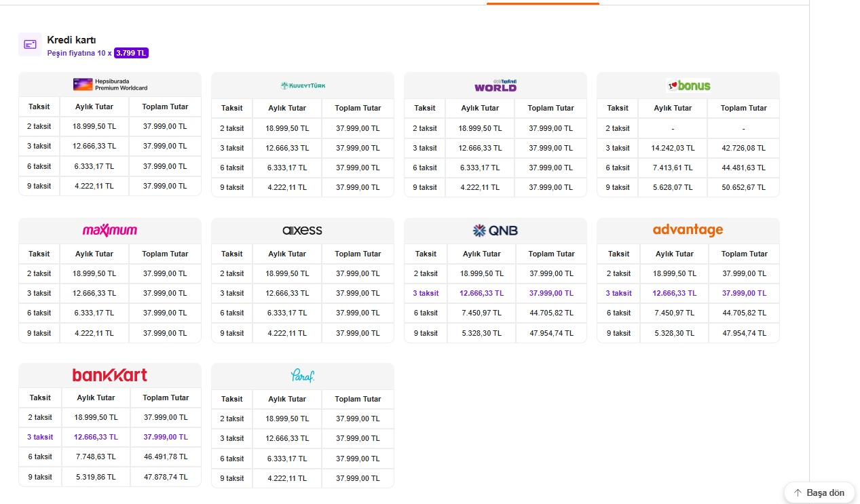Click highlighted 12.666,33 TL in the QNB table

[482, 293]
